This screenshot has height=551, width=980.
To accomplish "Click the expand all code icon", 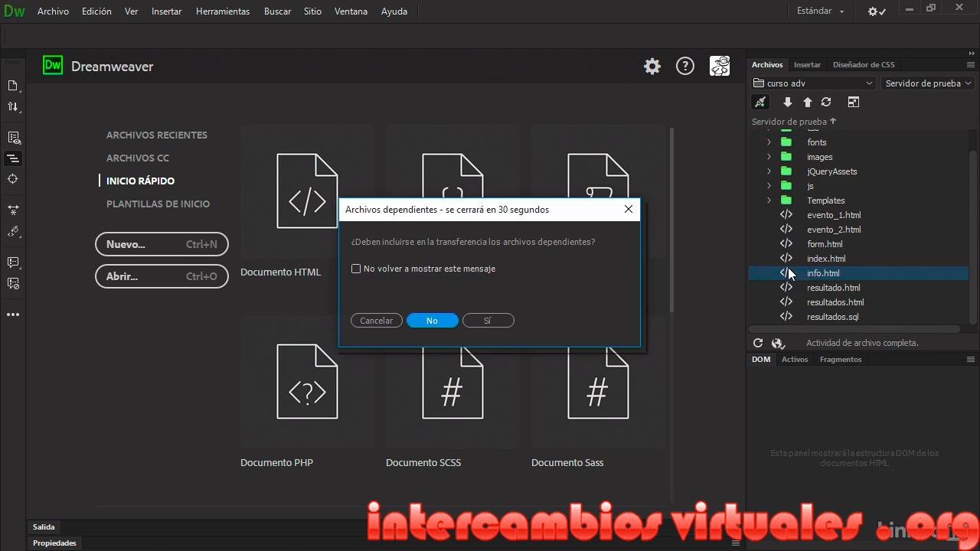I will [x=13, y=209].
